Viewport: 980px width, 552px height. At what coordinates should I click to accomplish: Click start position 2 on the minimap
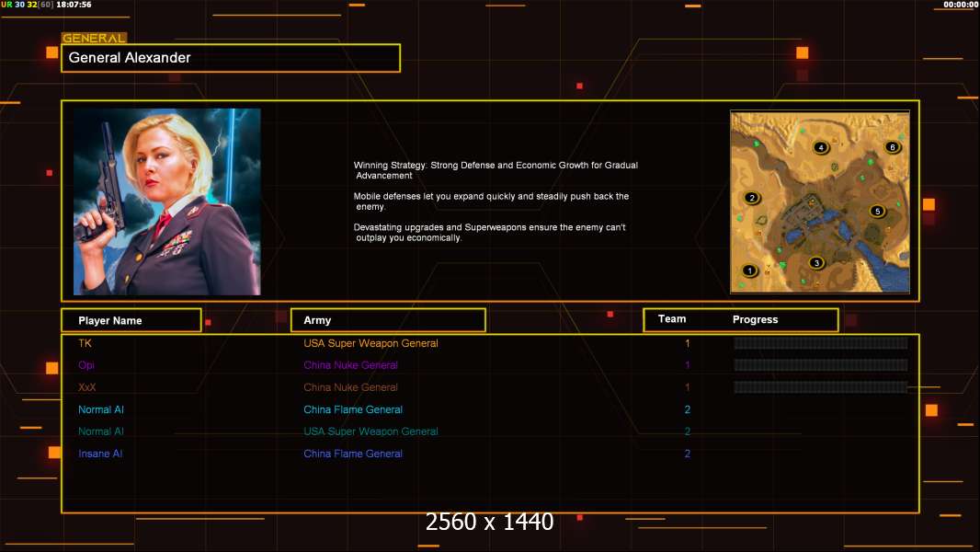tap(752, 198)
